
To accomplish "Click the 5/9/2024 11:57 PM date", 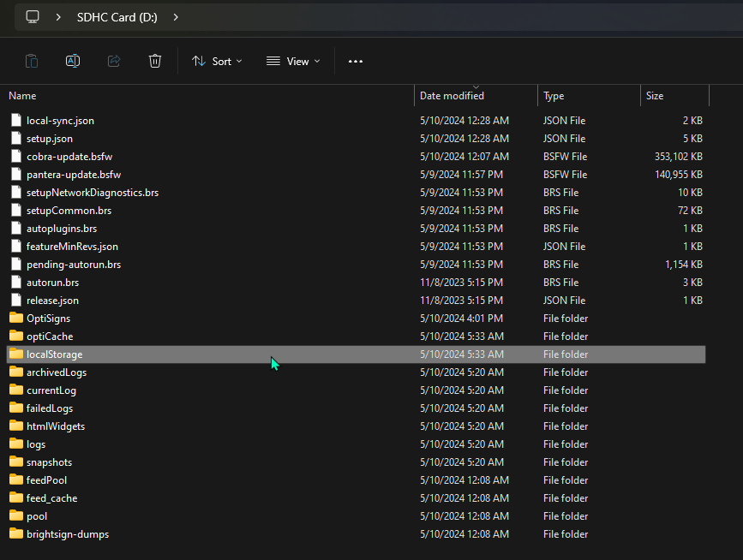I will tap(462, 175).
